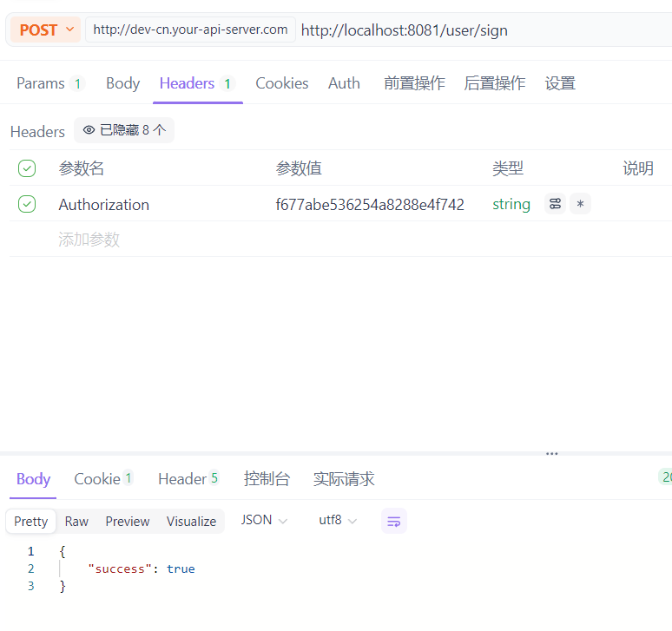672x631 pixels.
Task: Toggle the required asterisk for Authorization
Action: point(580,203)
